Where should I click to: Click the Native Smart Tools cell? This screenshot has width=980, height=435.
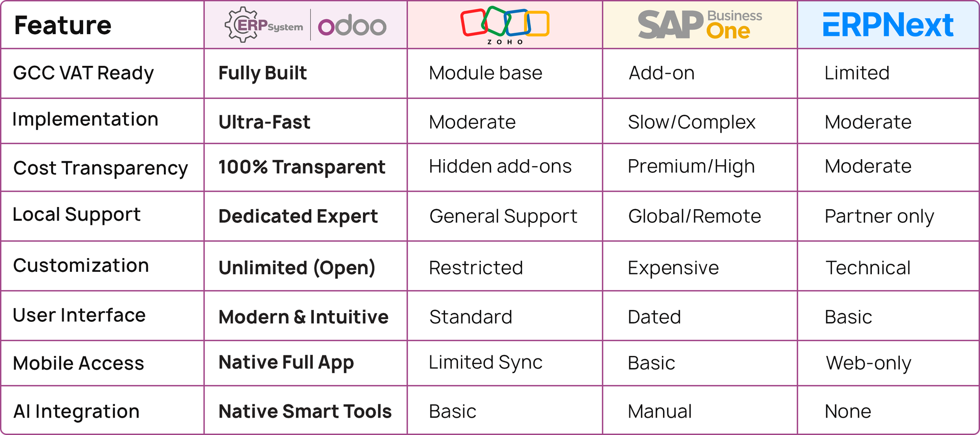(305, 411)
